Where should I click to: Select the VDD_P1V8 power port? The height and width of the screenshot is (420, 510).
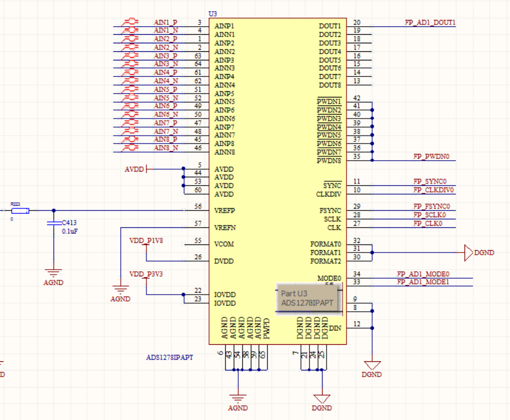click(x=146, y=241)
